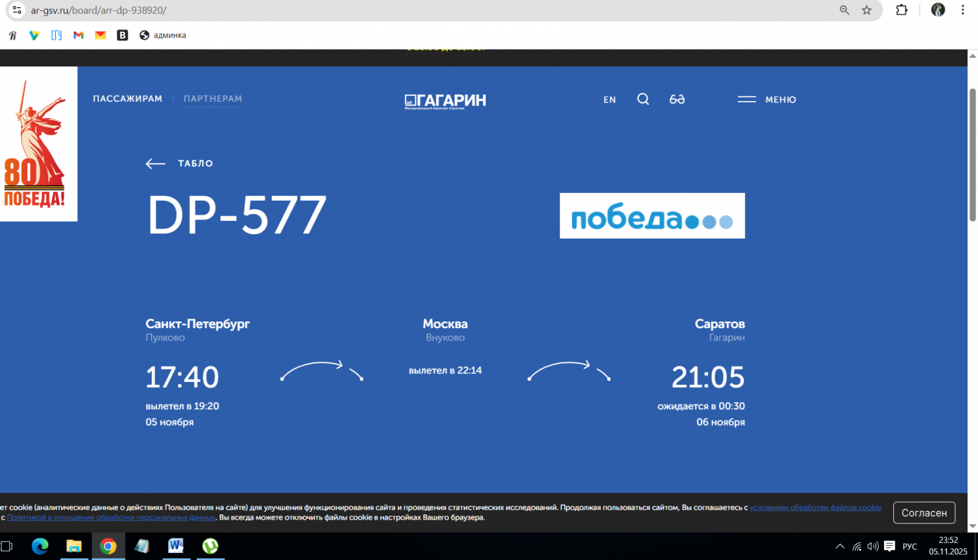
Task: Click the page vertical scrollbar thumb
Action: click(x=973, y=156)
